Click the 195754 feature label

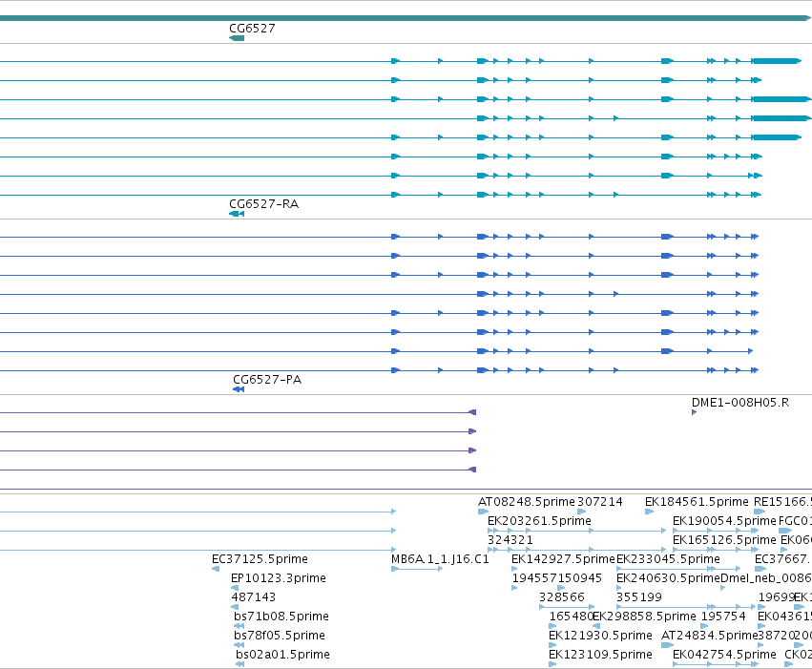tap(723, 617)
